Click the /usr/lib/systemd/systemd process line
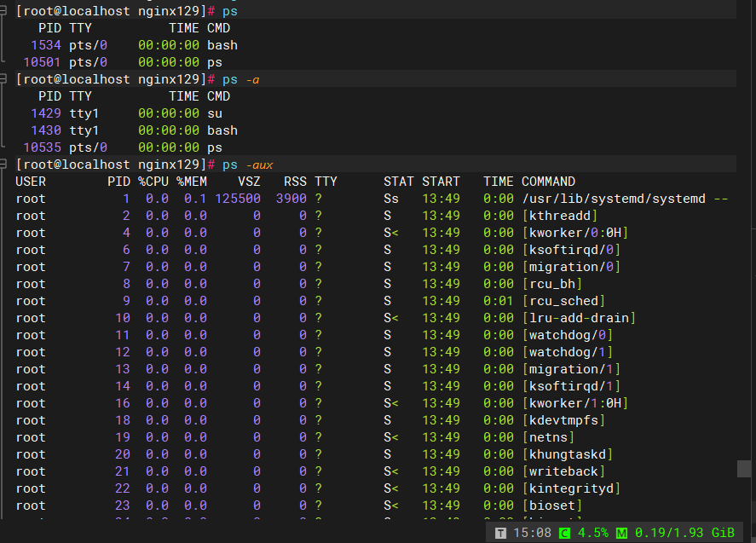 614,198
